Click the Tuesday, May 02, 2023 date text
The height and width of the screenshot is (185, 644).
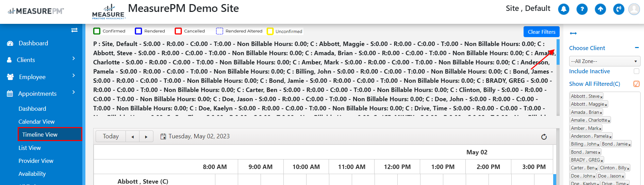199,136
